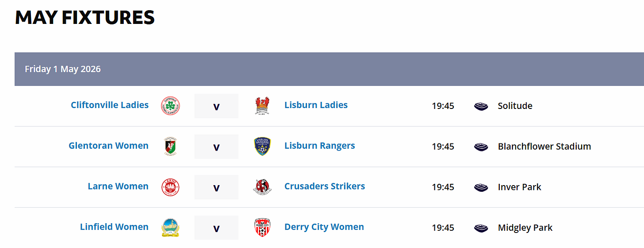Image resolution: width=644 pixels, height=248 pixels.
Task: Open the Crusaders Strikers team link
Action: [325, 186]
